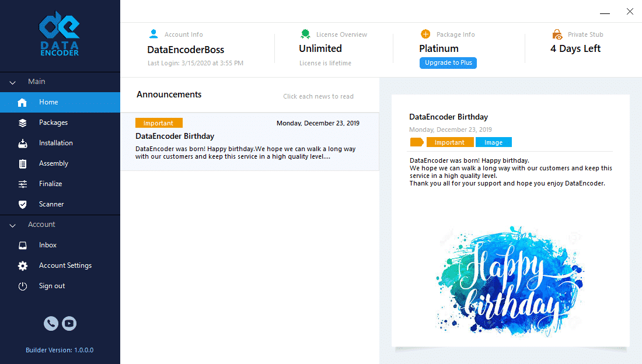Click the License is lifetime text
Image resolution: width=642 pixels, height=364 pixels.
click(x=325, y=63)
